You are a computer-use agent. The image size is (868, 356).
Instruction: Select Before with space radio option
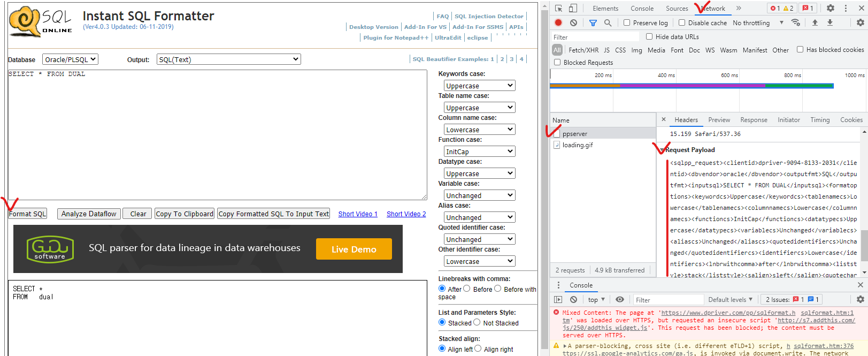(x=498, y=289)
